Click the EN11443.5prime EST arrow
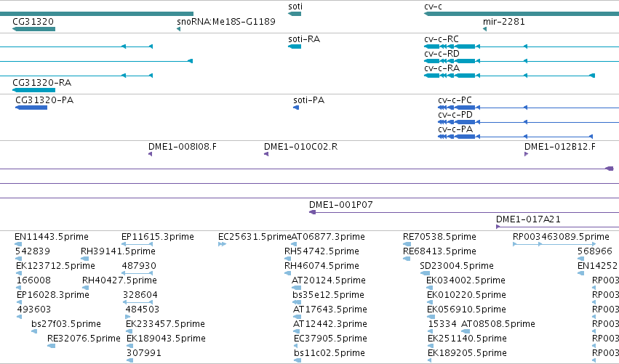619x364 pixels. (x=17, y=244)
